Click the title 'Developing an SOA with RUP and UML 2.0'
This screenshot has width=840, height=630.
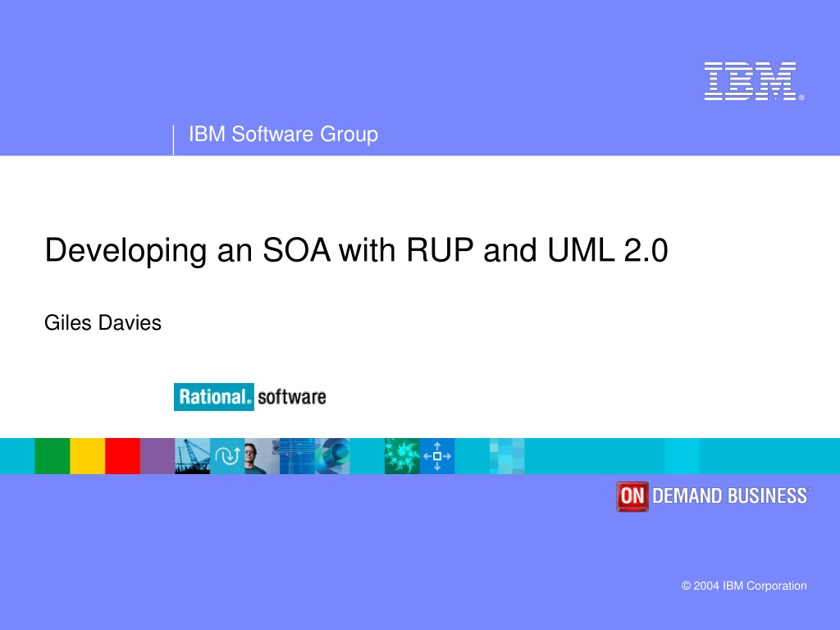[356, 250]
